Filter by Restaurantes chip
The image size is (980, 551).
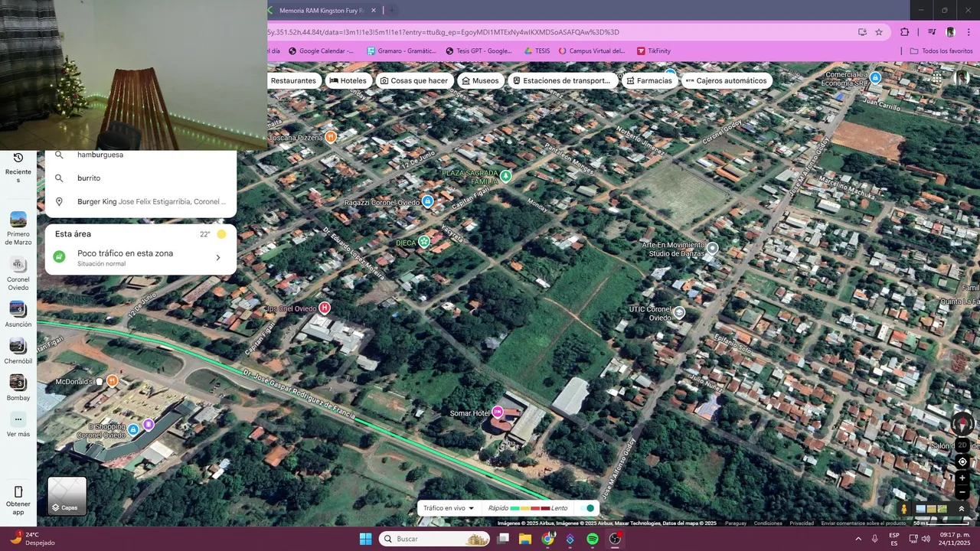point(293,80)
